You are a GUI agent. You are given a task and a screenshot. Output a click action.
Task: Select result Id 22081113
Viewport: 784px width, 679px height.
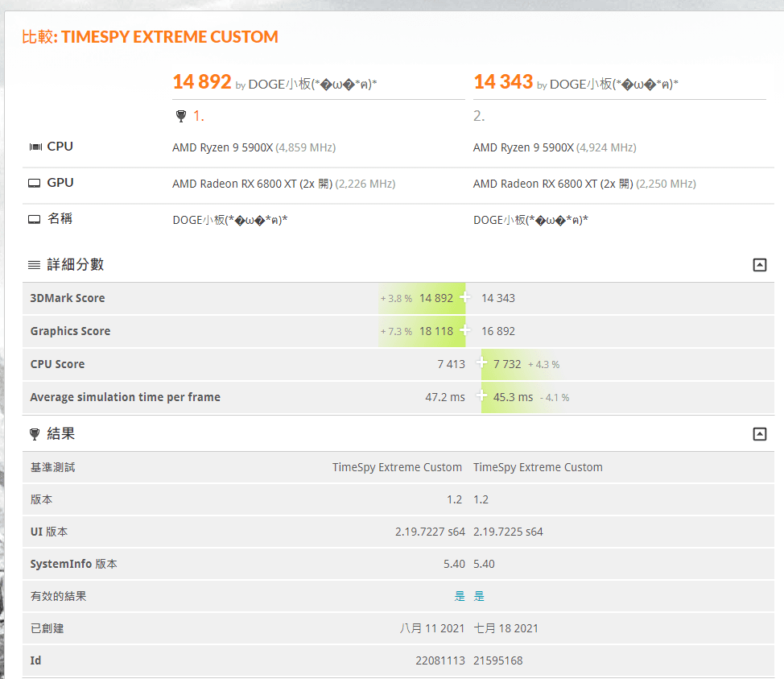click(x=440, y=660)
